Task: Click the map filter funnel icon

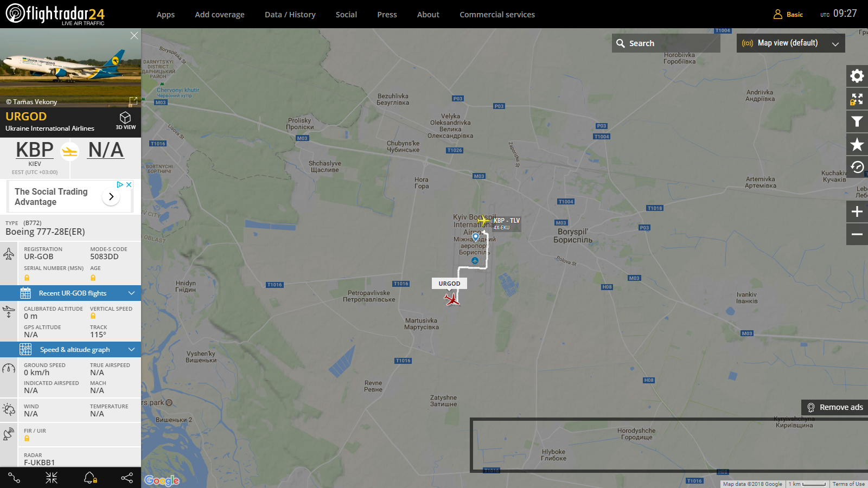Action: [x=857, y=121]
